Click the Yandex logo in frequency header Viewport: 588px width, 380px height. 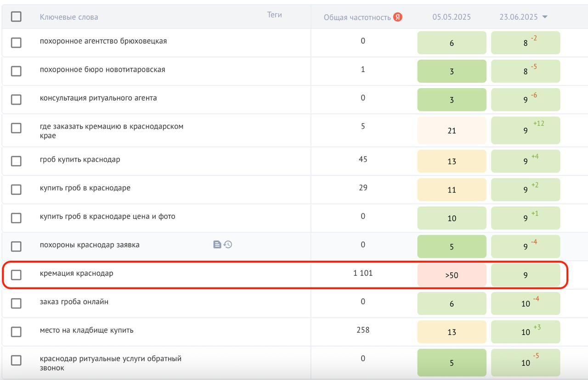pyautogui.click(x=398, y=17)
